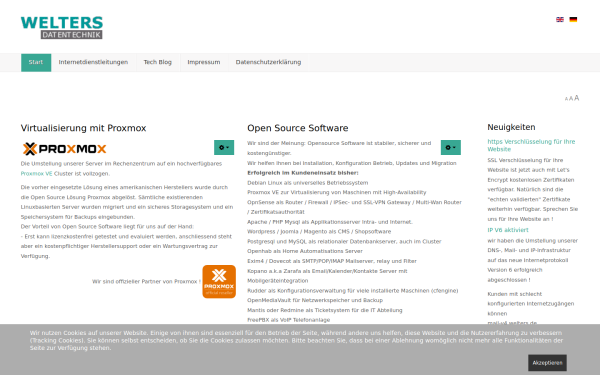
Task: Click the Virtualisierung mit Proxmox heading
Action: pyautogui.click(x=83, y=128)
